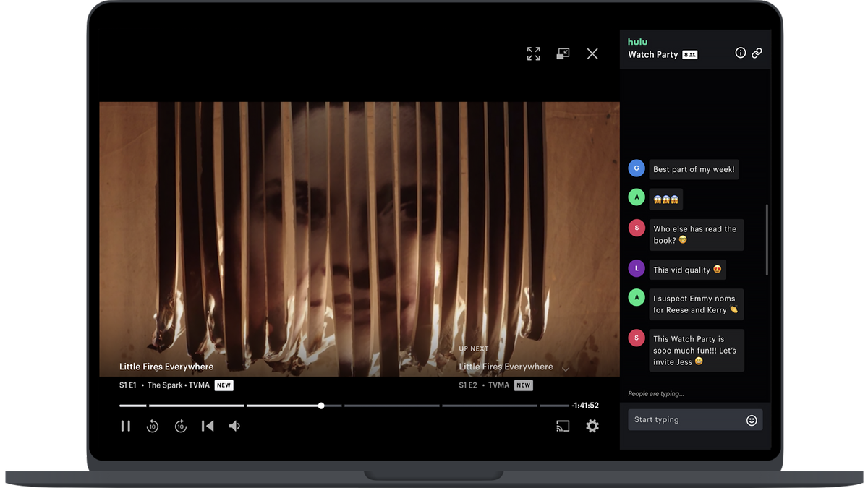This screenshot has width=868, height=488.
Task: Enter picture-in-picture mode
Action: (563, 53)
